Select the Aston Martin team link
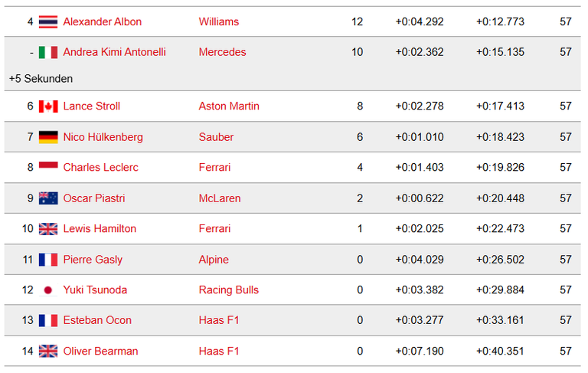 [229, 106]
